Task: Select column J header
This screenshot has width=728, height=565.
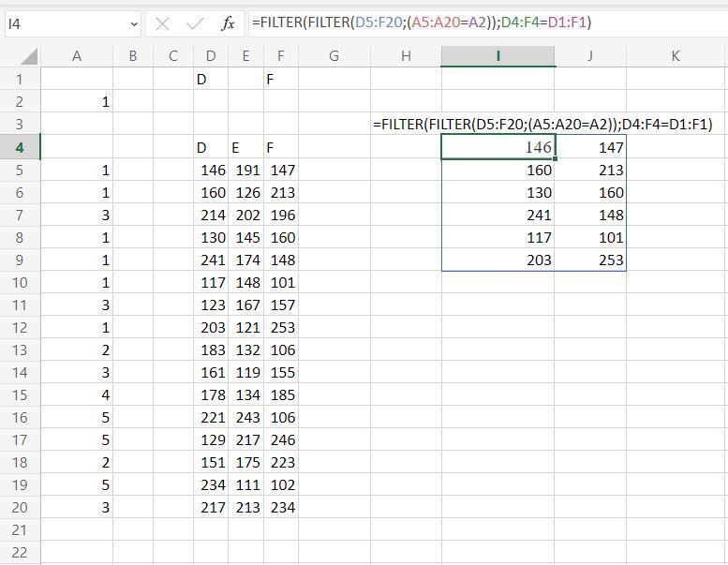Action: tap(590, 56)
